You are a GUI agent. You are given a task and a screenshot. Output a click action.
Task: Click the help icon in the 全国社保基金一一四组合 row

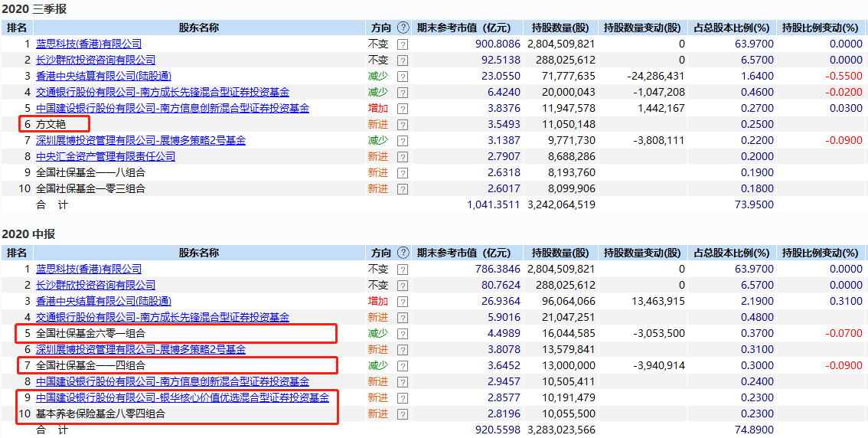[403, 366]
